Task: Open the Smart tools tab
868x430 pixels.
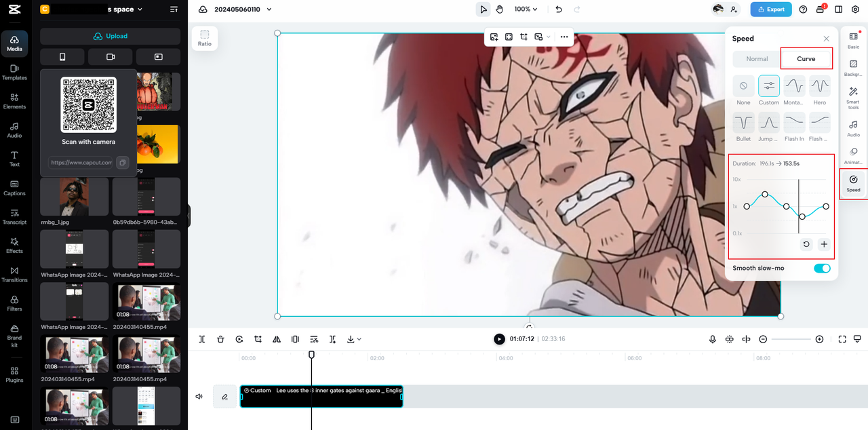Action: click(853, 98)
